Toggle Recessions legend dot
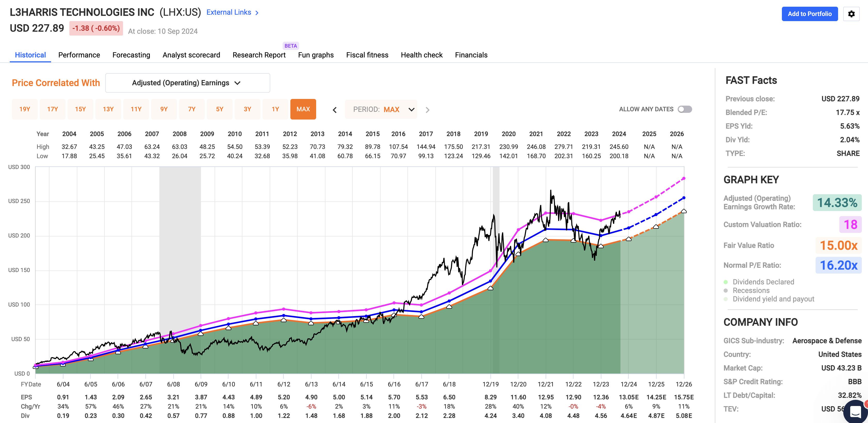 [x=726, y=290]
